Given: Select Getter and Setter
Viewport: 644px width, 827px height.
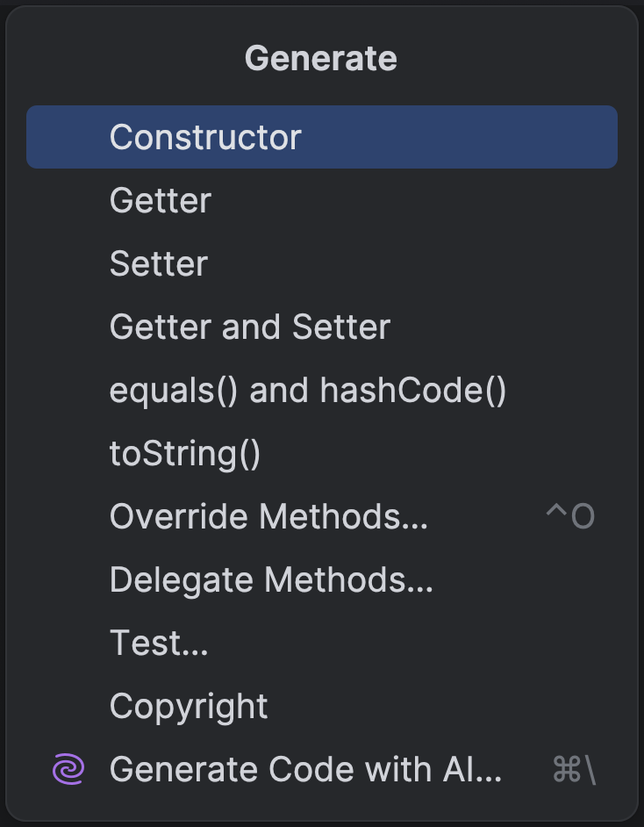Looking at the screenshot, I should point(250,327).
